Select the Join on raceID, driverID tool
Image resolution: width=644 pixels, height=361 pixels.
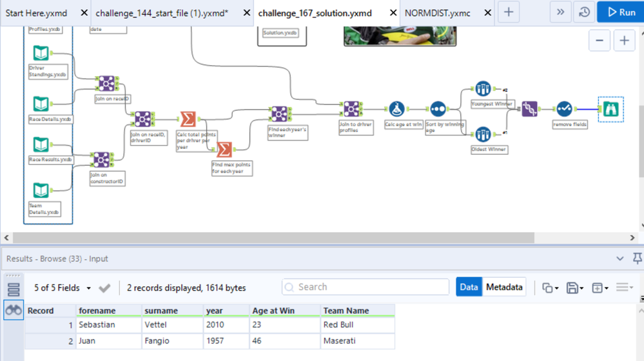point(142,119)
